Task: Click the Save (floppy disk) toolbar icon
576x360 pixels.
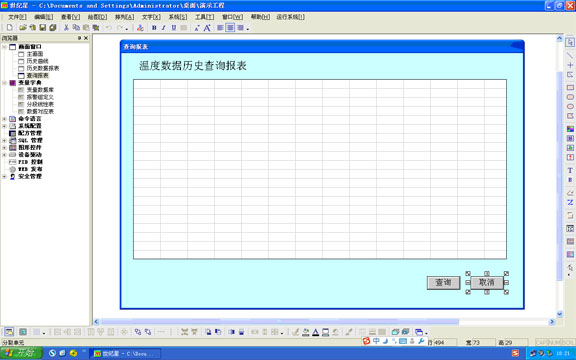Action: click(x=43, y=28)
